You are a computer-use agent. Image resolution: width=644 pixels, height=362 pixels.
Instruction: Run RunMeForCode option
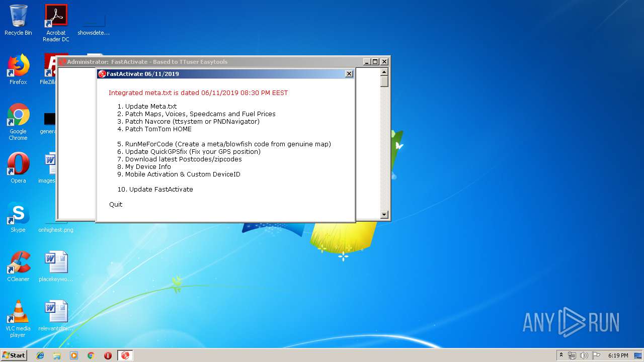click(x=224, y=144)
